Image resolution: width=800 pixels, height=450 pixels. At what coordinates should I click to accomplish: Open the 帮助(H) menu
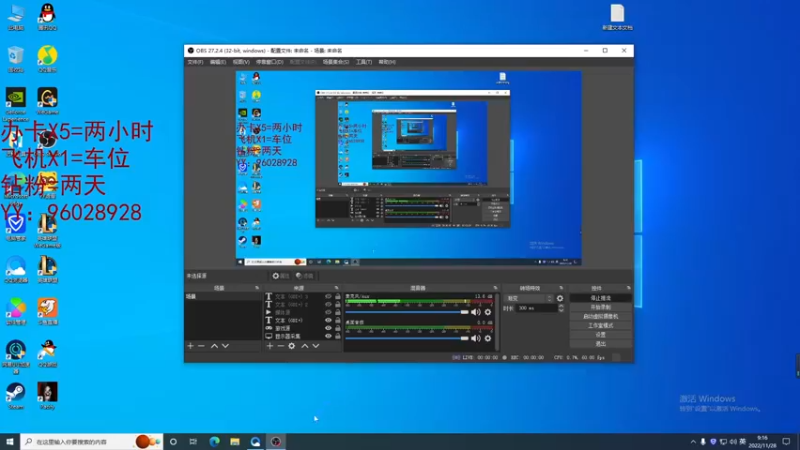point(387,62)
